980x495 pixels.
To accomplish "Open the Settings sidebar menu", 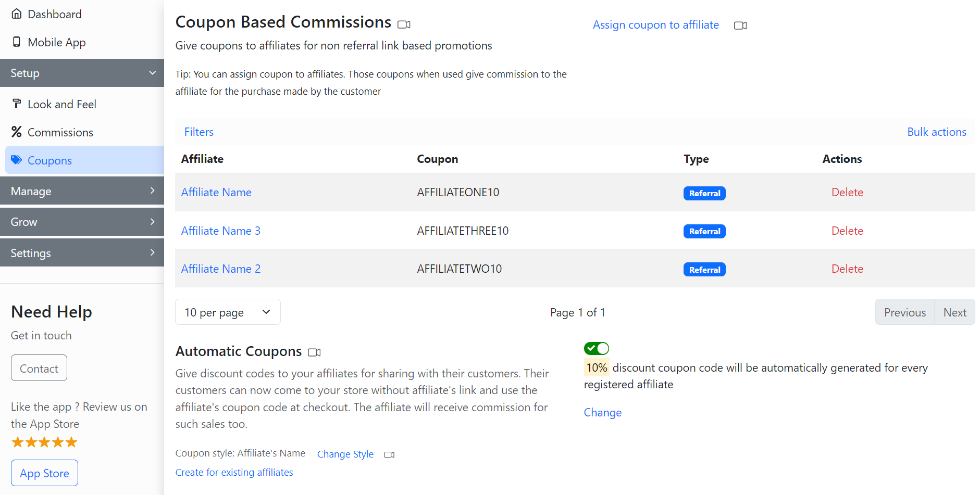I will 82,253.
